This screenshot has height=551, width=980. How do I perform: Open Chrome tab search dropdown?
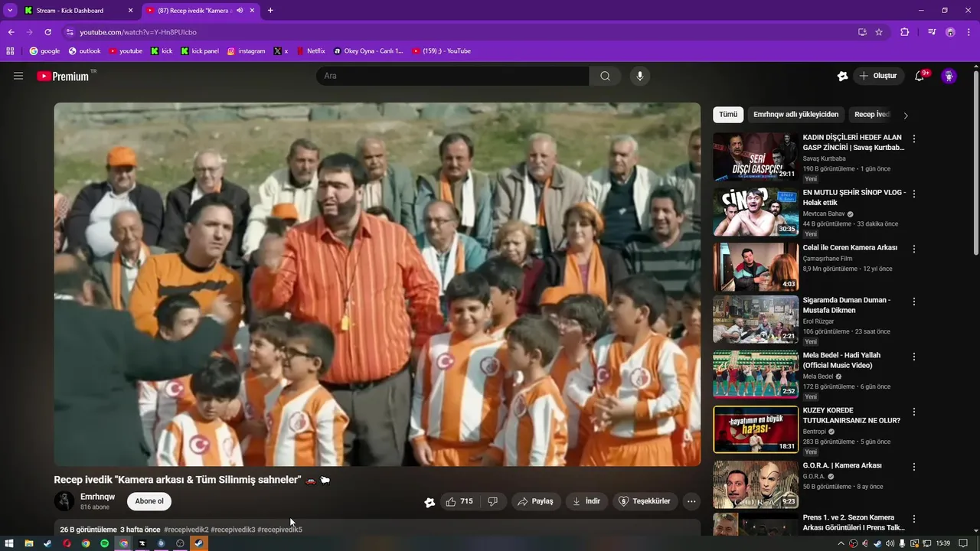coord(10,11)
